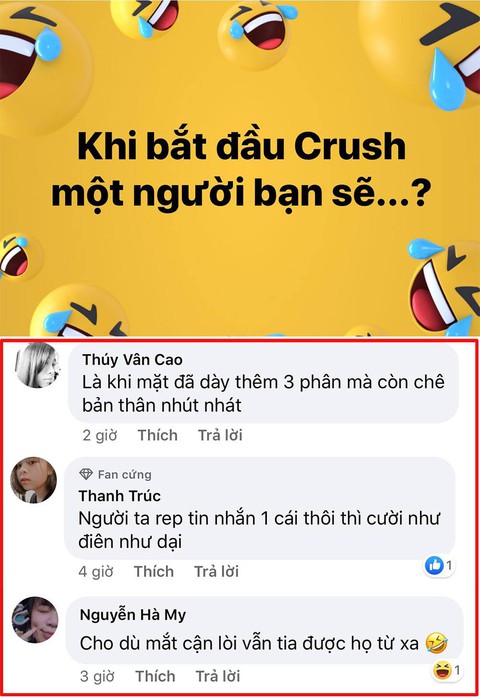This screenshot has width=480, height=699.
Task: Click the Thúy Vân Cao name link
Action: click(132, 359)
